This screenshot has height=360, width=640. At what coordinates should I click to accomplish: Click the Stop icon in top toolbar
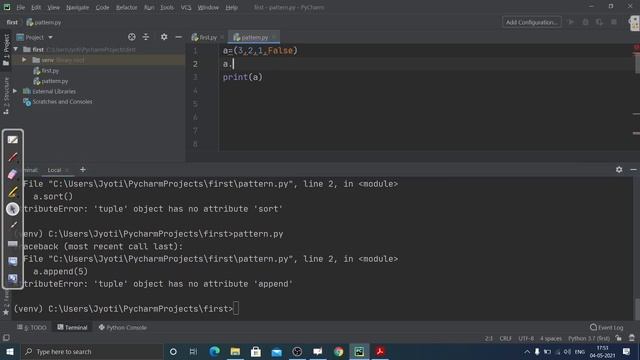(613, 22)
